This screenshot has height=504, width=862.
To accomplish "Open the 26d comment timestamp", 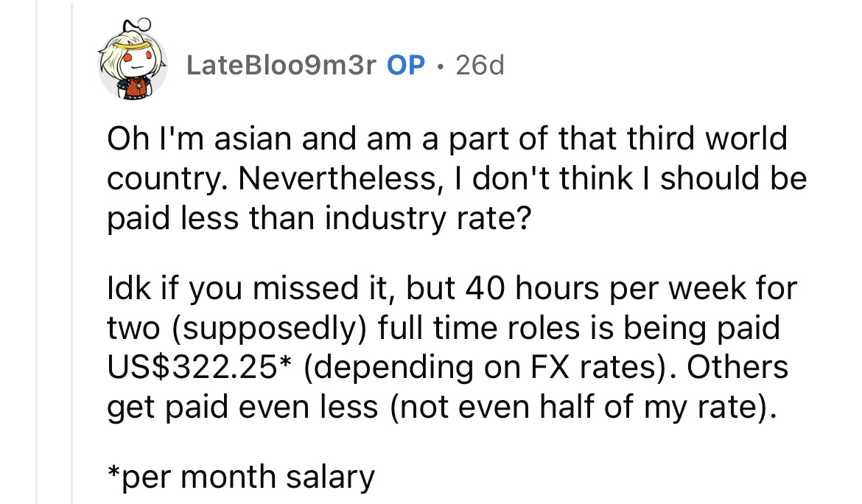I will pyautogui.click(x=480, y=66).
